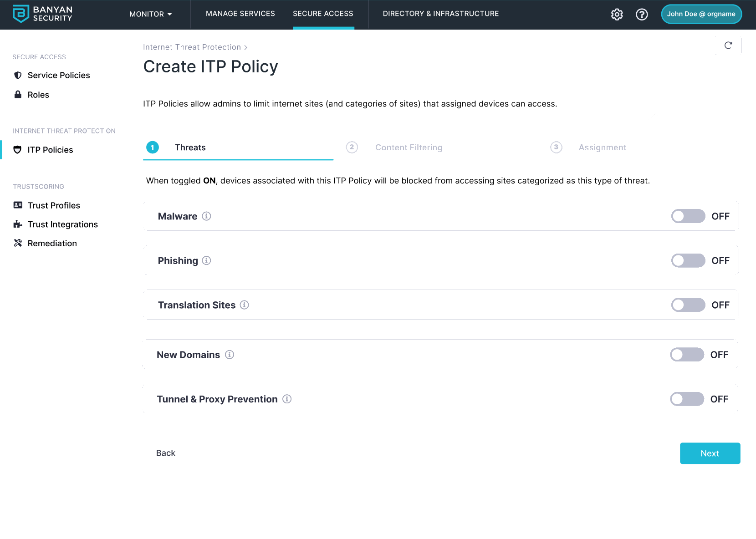Click the Malware info icon
The image size is (756, 539).
pos(206,216)
